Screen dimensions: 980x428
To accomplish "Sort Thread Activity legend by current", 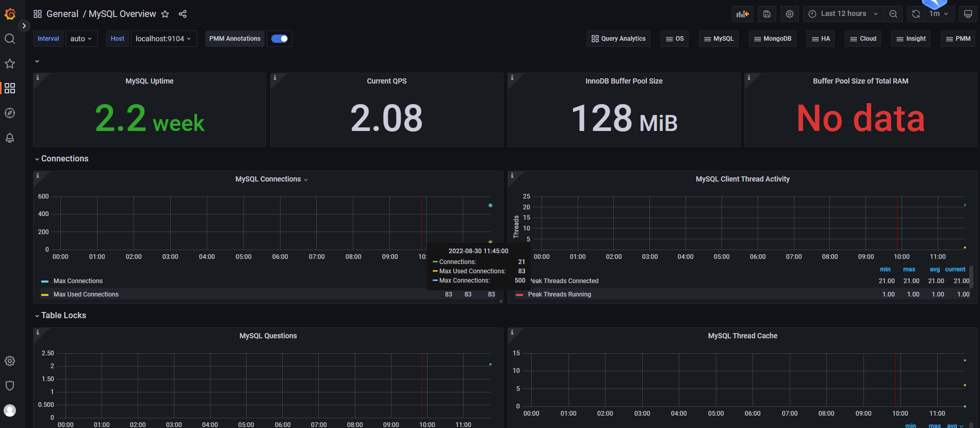I will coord(955,269).
